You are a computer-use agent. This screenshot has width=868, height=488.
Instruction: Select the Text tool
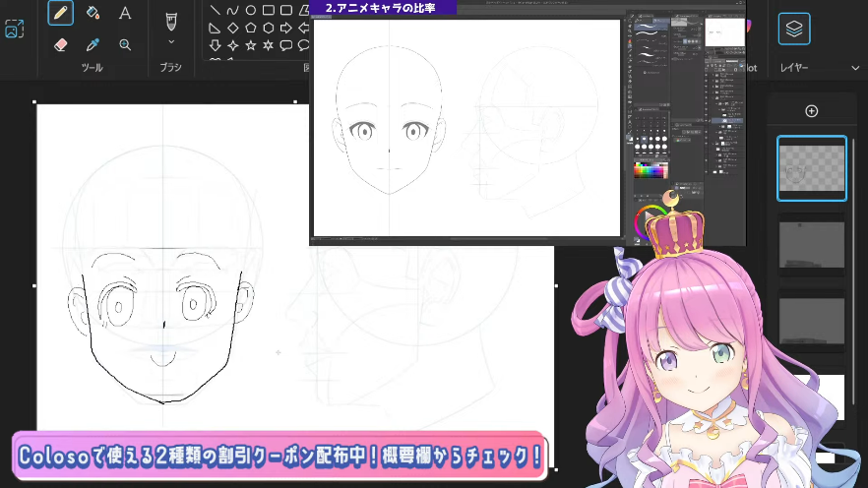coord(125,13)
